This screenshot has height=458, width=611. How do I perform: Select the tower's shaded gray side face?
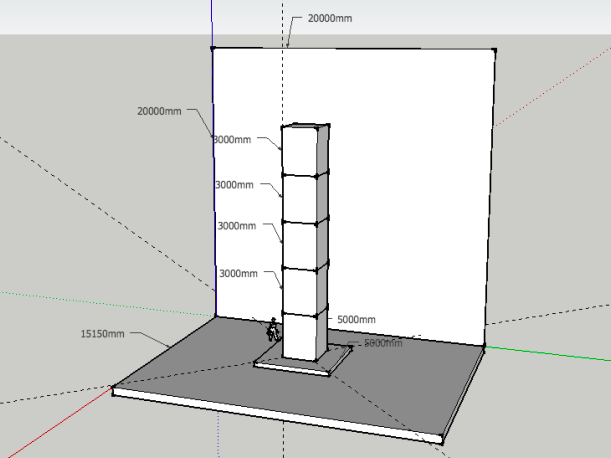(x=323, y=242)
